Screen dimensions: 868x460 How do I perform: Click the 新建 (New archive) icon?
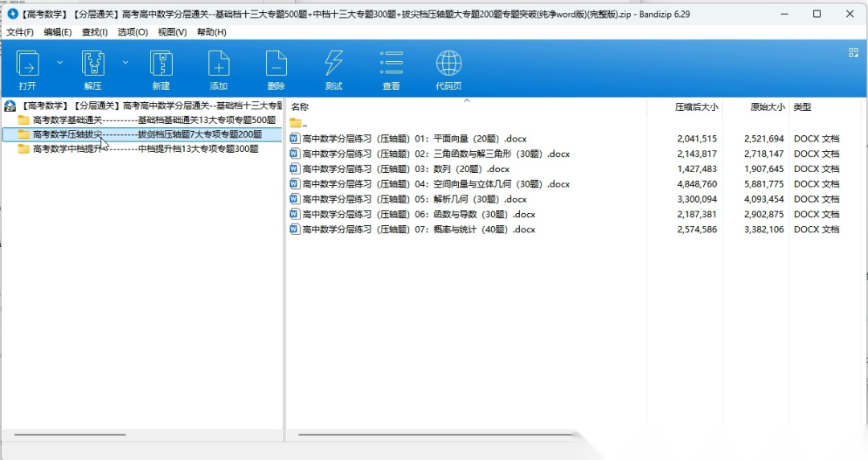pos(161,64)
